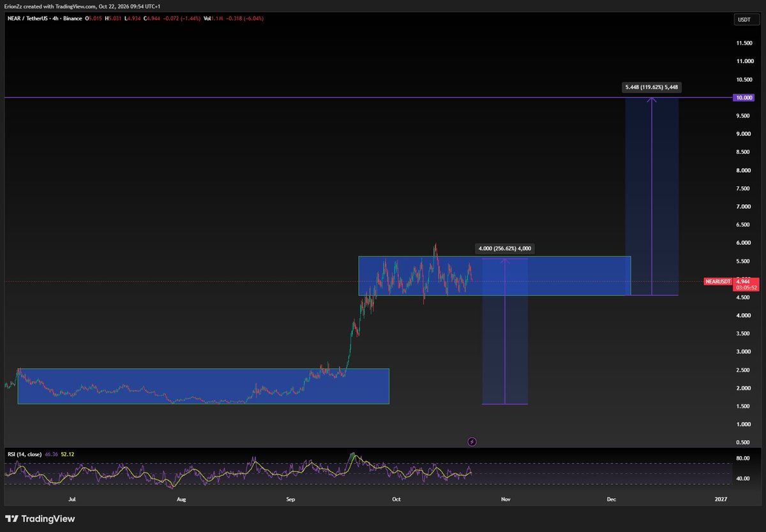Click the 8.500 price axis label

[744, 152]
